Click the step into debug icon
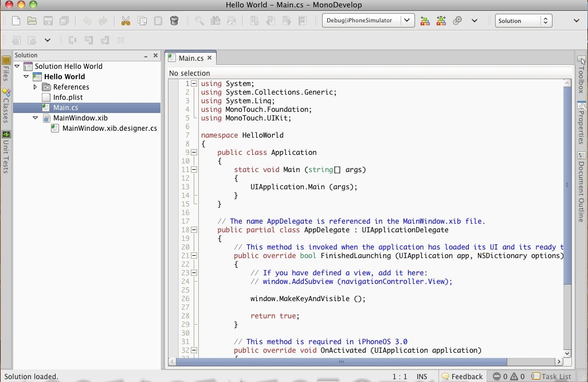588x382 pixels. pyautogui.click(x=88, y=40)
